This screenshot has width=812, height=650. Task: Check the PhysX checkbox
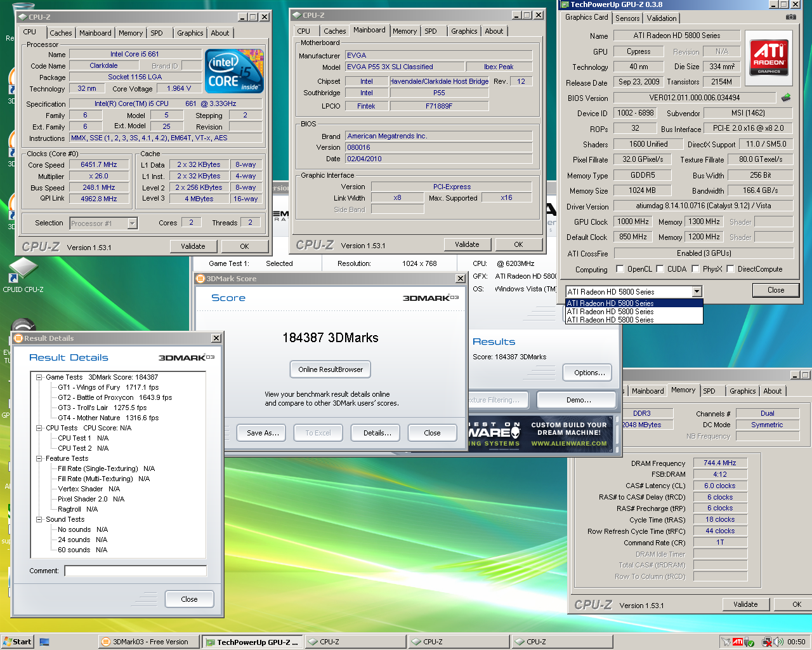point(695,269)
